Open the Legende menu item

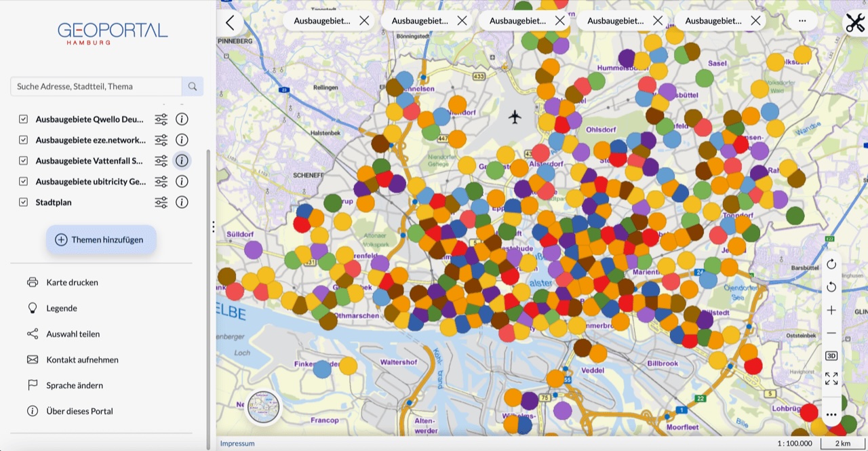(61, 308)
